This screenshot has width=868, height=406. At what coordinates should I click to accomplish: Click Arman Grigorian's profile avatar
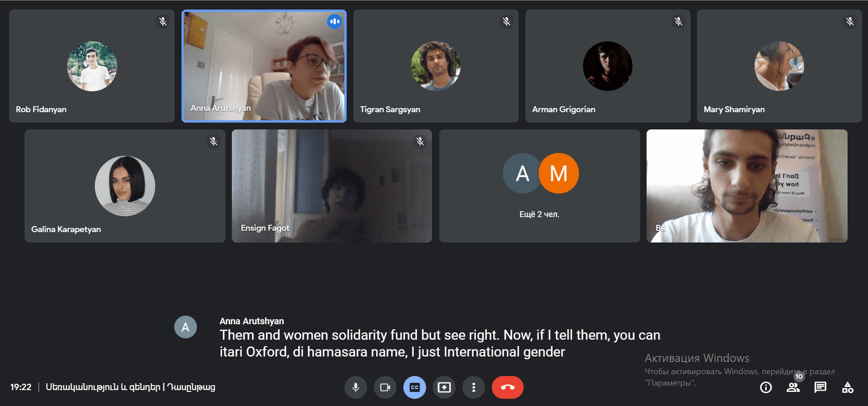608,66
